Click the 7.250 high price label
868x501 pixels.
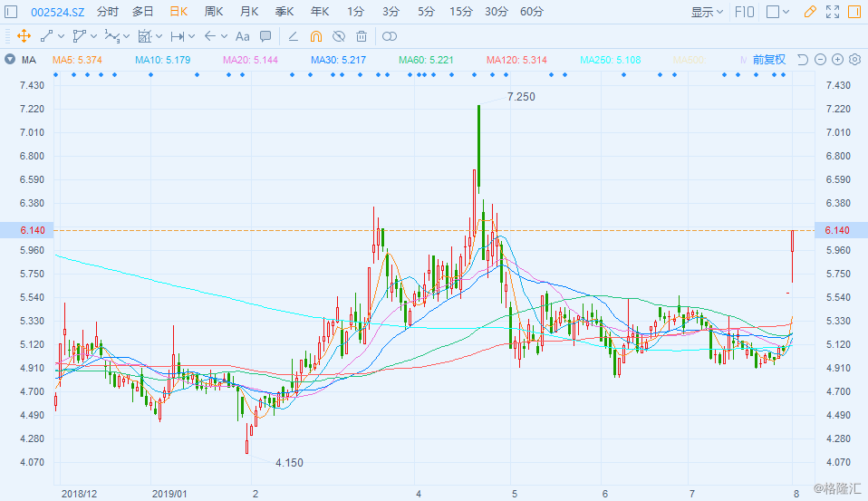point(521,97)
